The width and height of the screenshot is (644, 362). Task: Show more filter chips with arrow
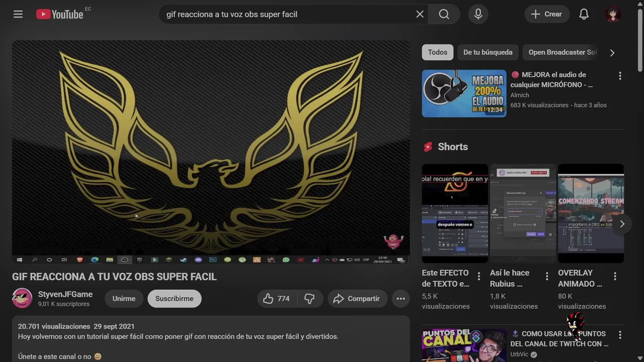(612, 52)
